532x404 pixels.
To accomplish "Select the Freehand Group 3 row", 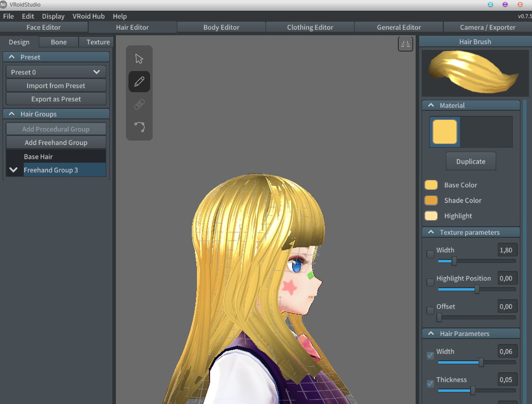I will click(x=64, y=170).
